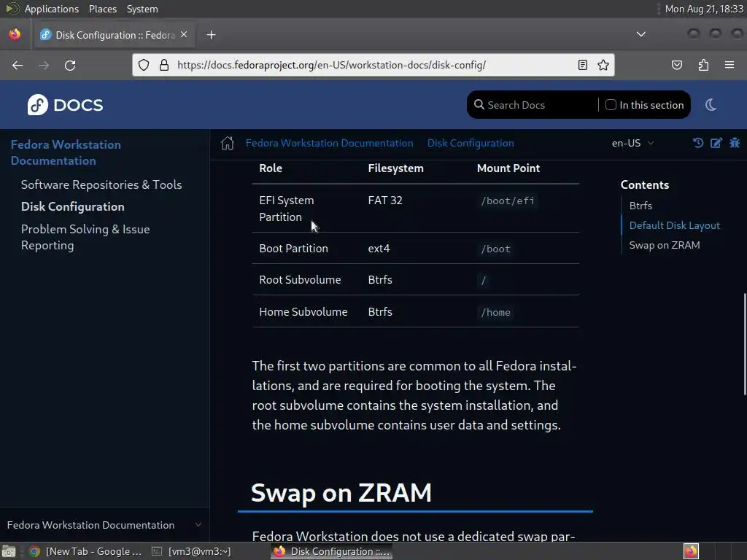Edit this page icon
Screen dimensions: 747x560
click(x=716, y=143)
